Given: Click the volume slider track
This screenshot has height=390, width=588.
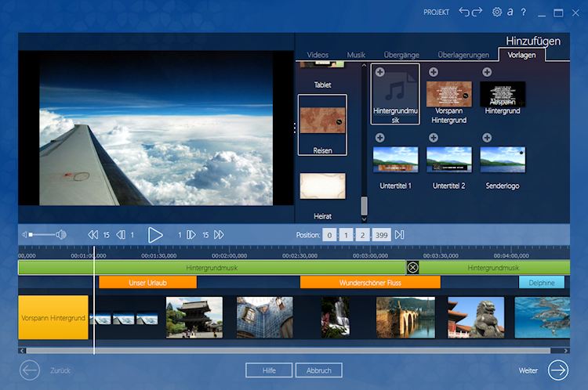Looking at the screenshot, I should [43, 234].
